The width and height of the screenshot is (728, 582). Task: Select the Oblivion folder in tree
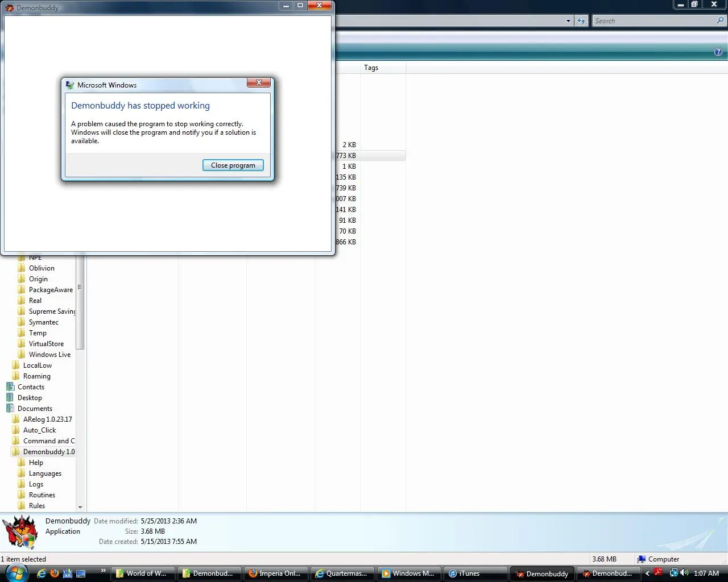pyautogui.click(x=42, y=268)
